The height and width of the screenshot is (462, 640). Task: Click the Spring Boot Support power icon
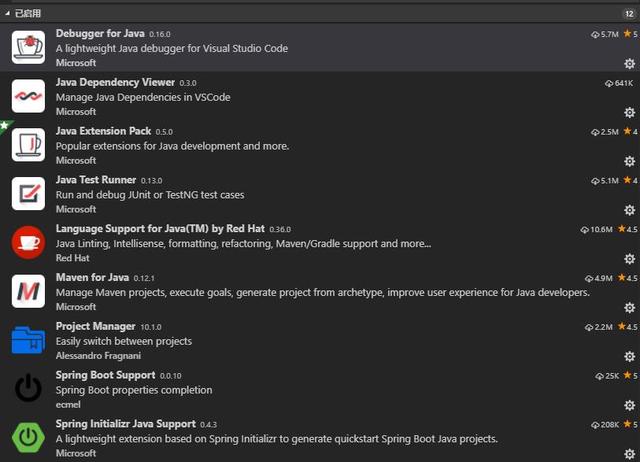(x=28, y=388)
